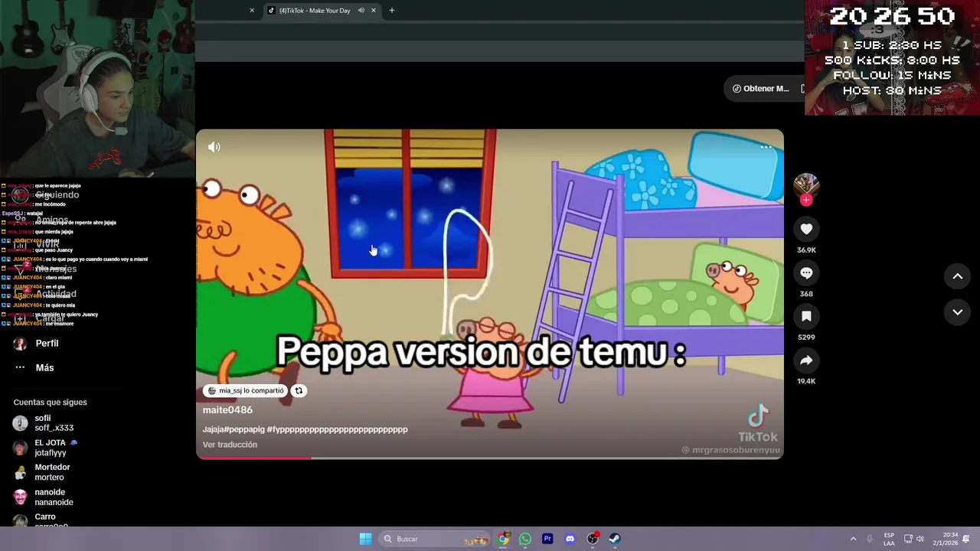Image resolution: width=980 pixels, height=551 pixels.
Task: Open the three-dot video options menu
Action: coord(766,147)
